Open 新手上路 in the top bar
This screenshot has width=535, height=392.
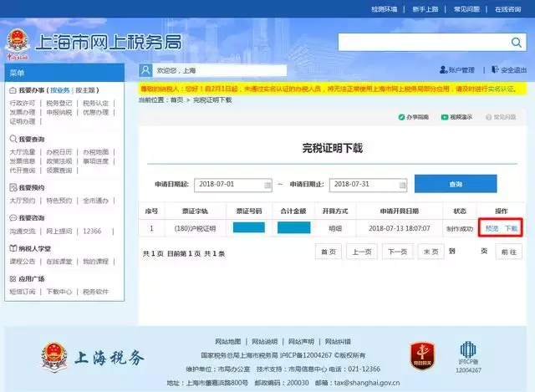pyautogui.click(x=425, y=9)
